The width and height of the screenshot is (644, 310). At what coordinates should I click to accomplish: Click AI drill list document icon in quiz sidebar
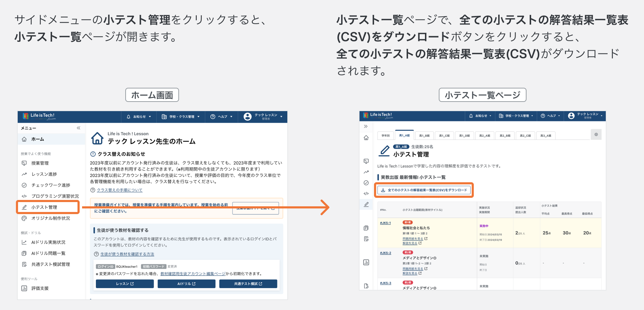click(366, 228)
